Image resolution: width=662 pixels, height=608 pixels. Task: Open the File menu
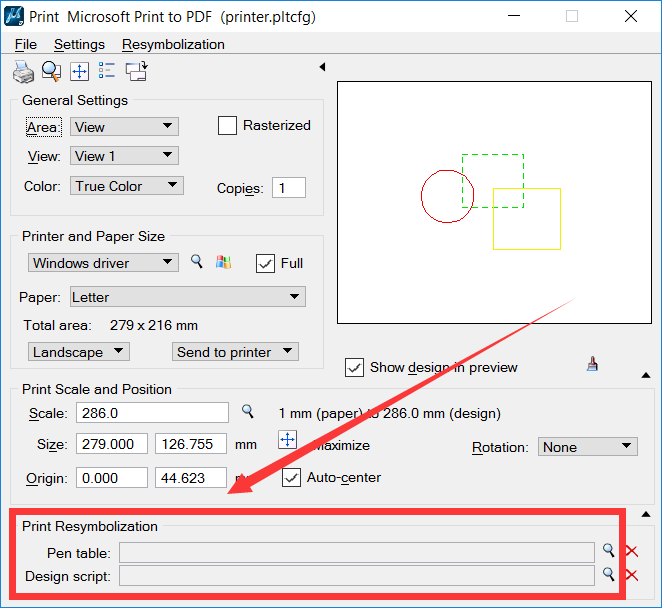[x=26, y=44]
